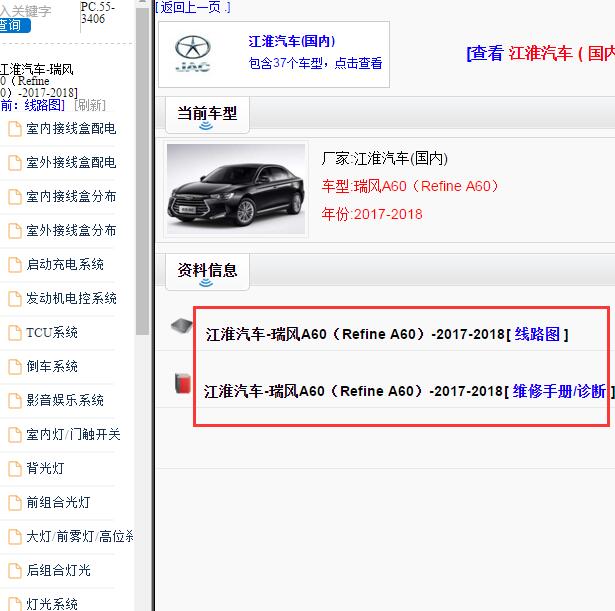Viewport: 615px width, 611px height.
Task: Select the 前组合光灯 entry
Action: pos(58,502)
